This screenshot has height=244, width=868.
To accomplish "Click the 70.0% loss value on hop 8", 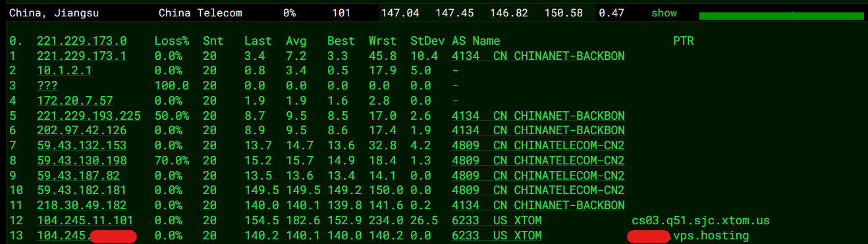I will 172,160.
